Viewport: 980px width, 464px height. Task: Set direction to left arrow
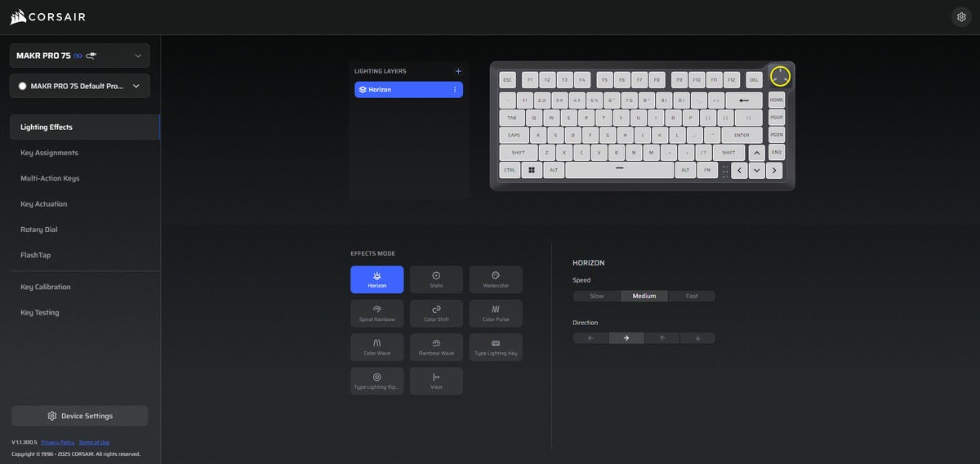[590, 338]
